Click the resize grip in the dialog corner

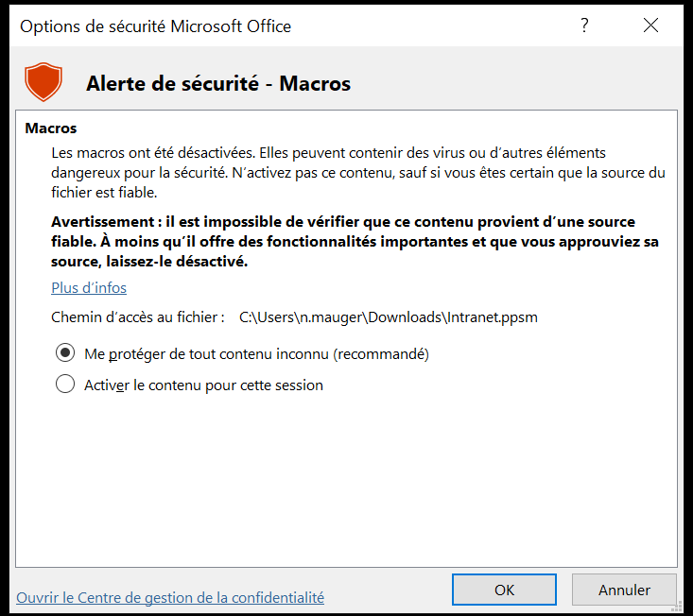click(677, 607)
